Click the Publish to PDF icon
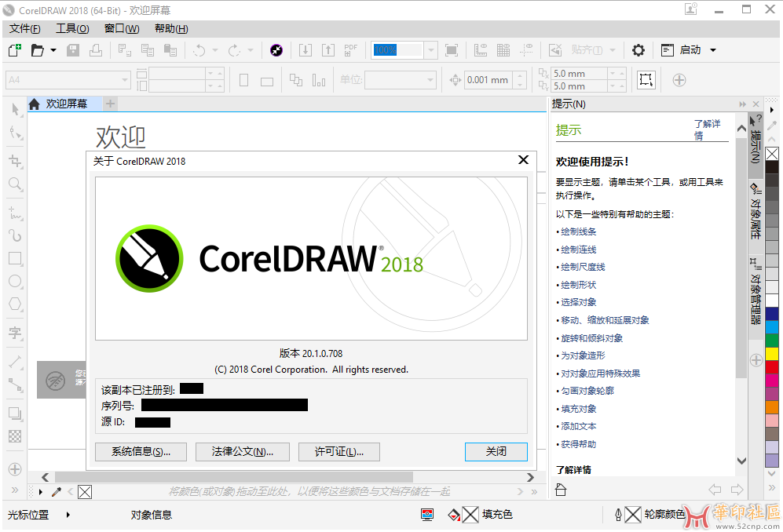Screen dimensions: 783x532 350,50
